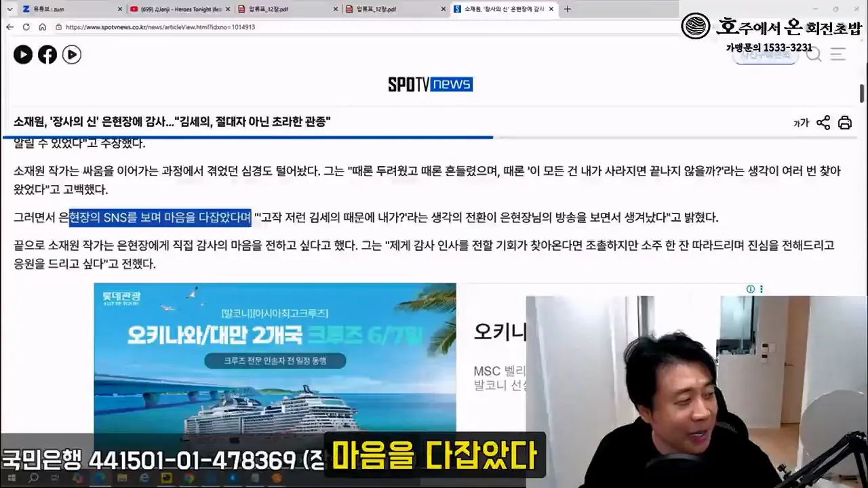Open the hamburger menu of SPOTV news
868x488 pixels.
839,55
